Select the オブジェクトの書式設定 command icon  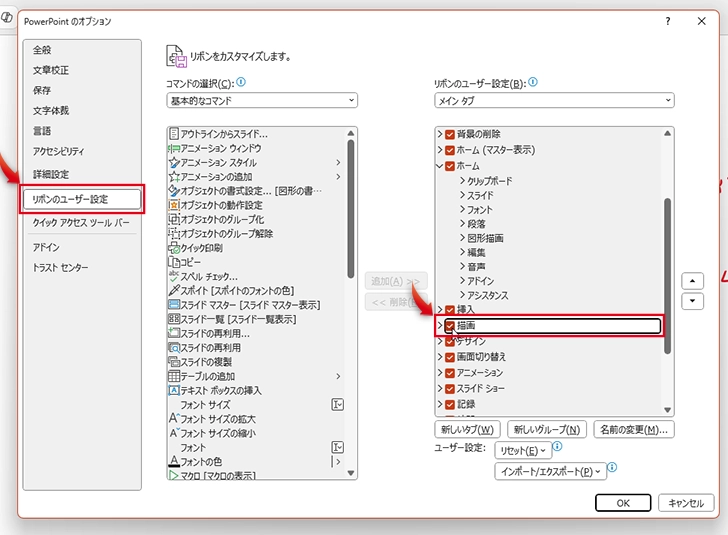[x=174, y=191]
